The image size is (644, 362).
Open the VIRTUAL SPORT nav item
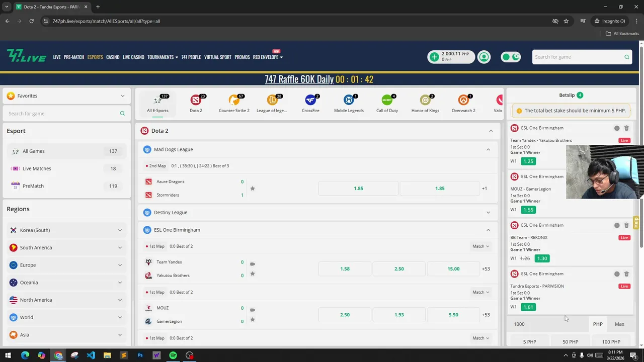218,57
